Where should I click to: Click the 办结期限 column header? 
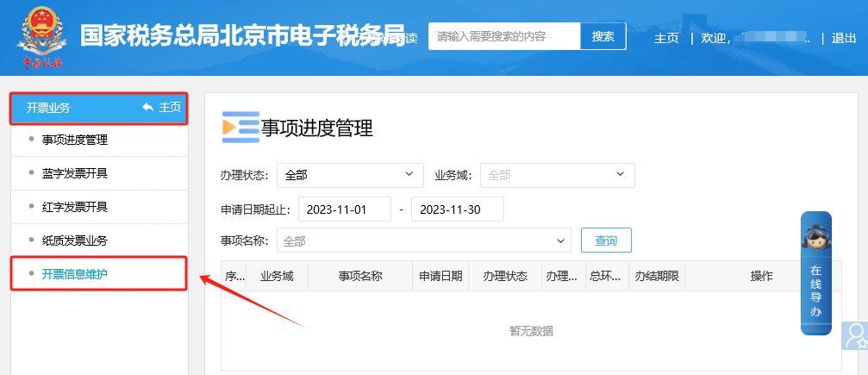[x=657, y=276]
